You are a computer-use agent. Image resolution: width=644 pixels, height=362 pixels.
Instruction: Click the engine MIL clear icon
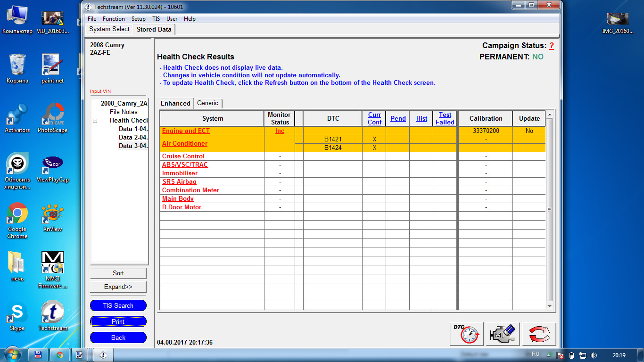click(503, 334)
